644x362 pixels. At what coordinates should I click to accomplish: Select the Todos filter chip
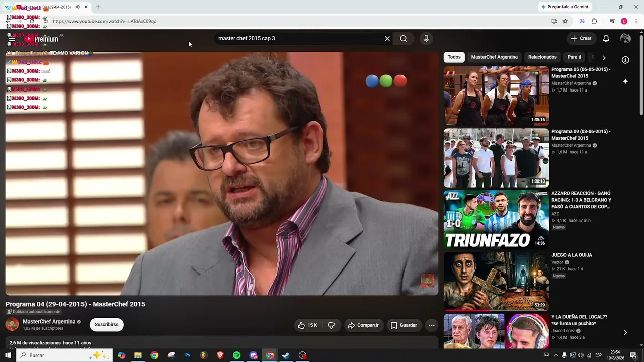tap(454, 57)
